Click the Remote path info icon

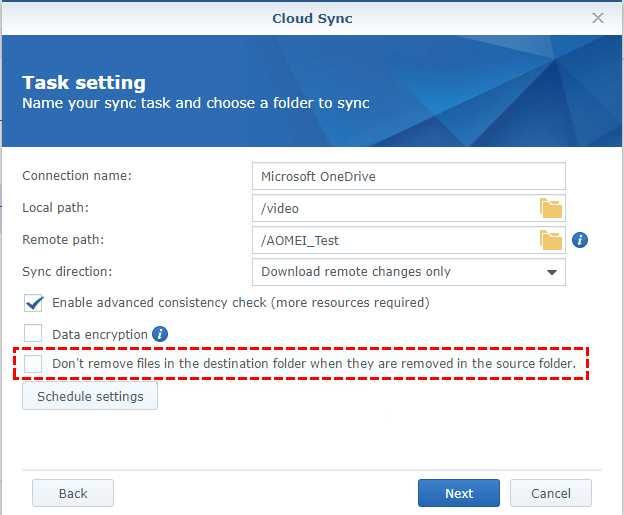pyautogui.click(x=579, y=240)
